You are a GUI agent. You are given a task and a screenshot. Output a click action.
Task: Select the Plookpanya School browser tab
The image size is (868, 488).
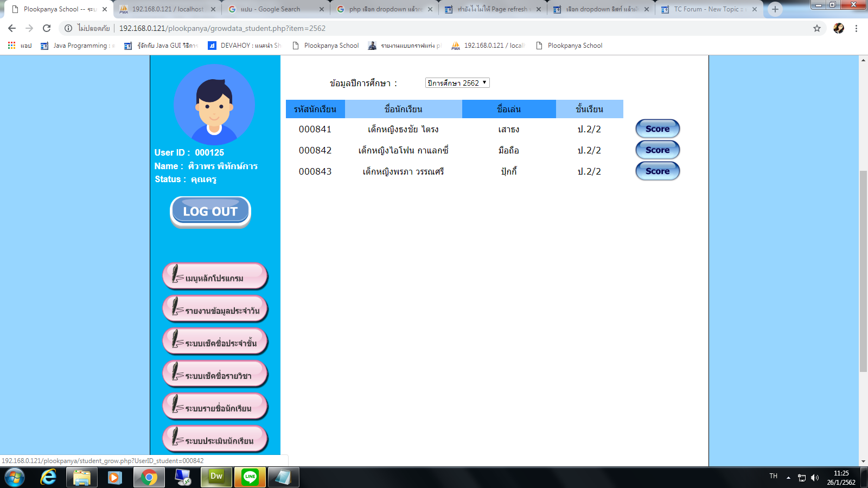coord(59,9)
